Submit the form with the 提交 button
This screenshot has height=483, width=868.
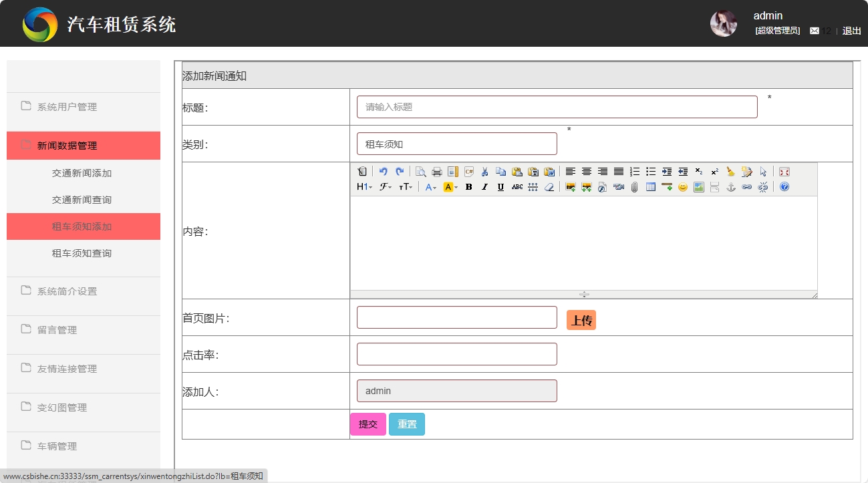(368, 424)
